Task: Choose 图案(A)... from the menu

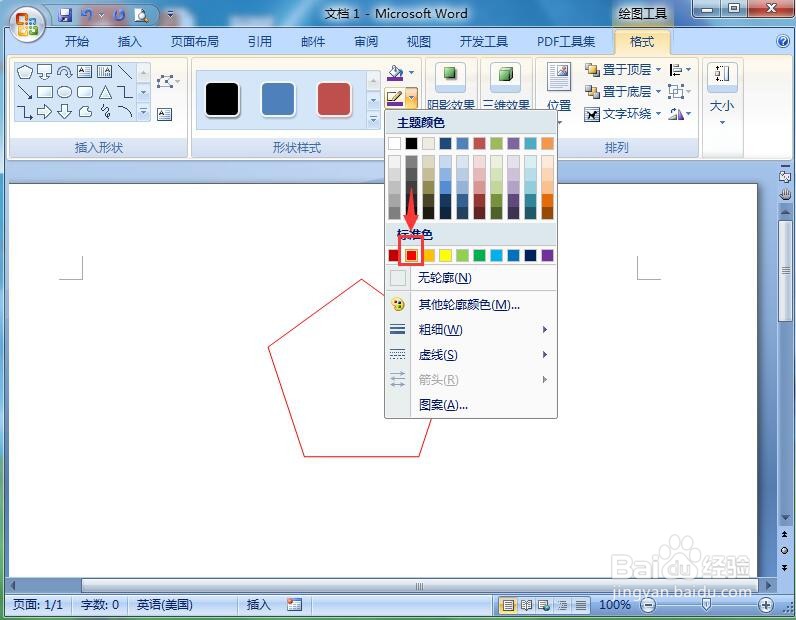Action: [471, 405]
